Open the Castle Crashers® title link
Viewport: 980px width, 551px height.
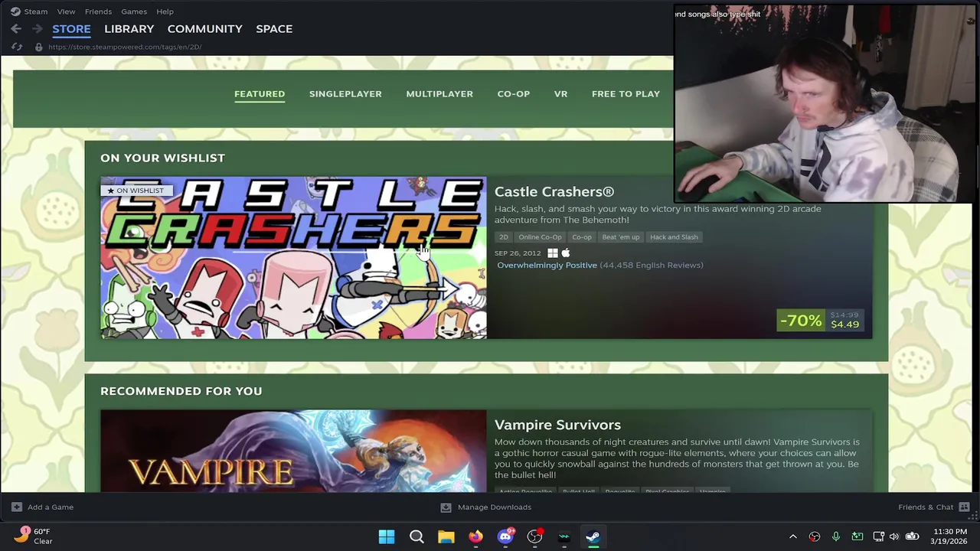point(554,191)
